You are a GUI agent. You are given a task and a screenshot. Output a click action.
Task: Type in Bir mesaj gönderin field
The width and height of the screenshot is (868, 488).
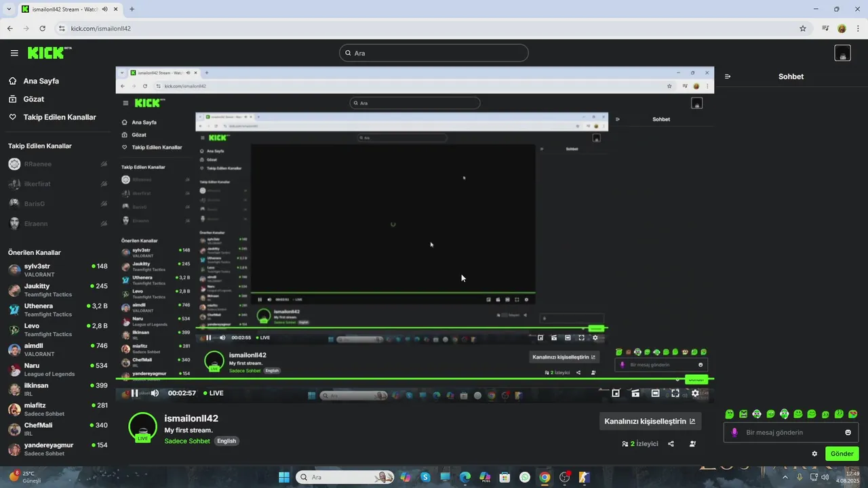(x=791, y=432)
